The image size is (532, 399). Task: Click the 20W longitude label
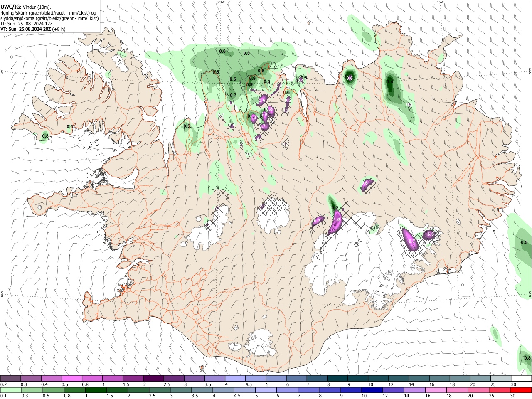tap(221, 2)
